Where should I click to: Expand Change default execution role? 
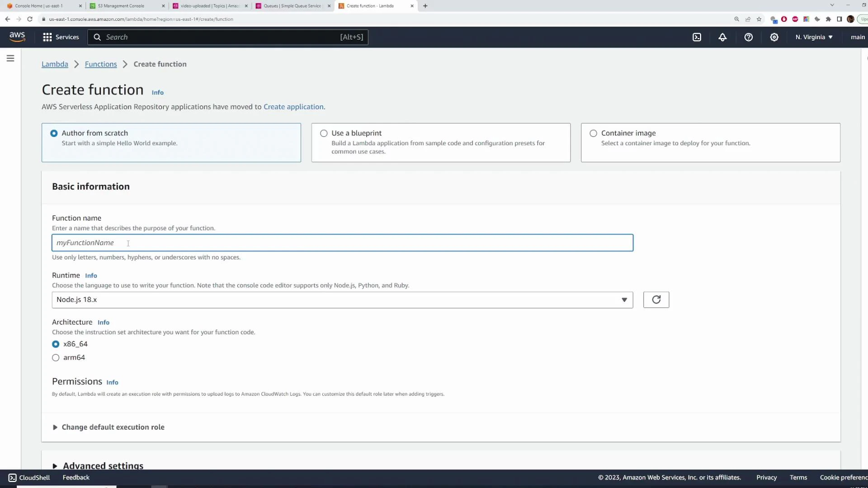[113, 427]
